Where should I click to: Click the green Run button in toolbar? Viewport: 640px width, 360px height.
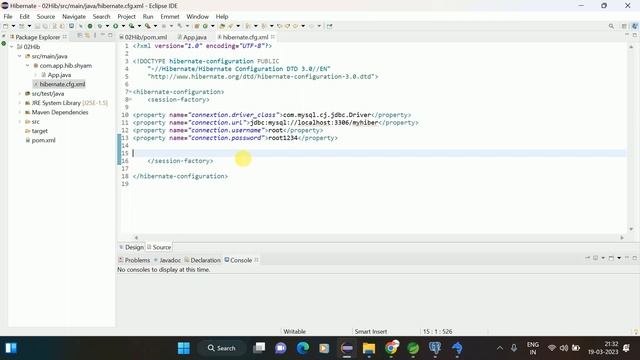116,26
